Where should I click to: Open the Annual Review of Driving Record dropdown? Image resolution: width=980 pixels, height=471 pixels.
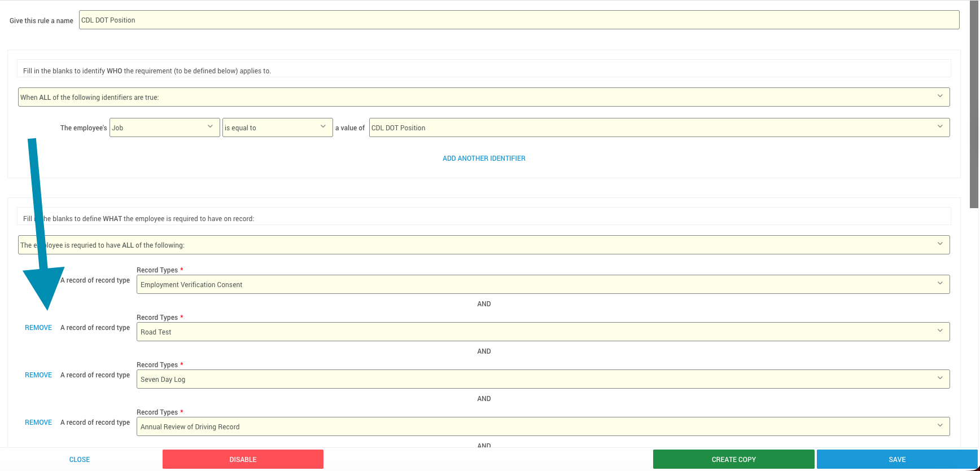click(542, 426)
